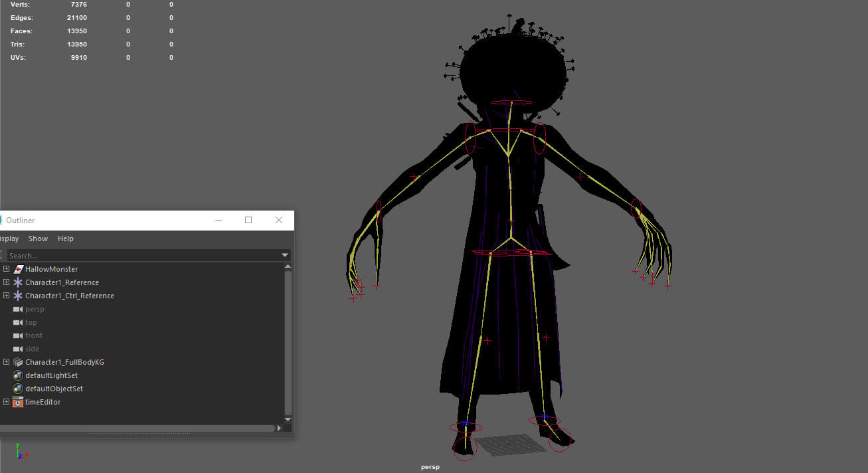868x473 pixels.
Task: Expand the Character1_Reference hierarchy
Action: click(6, 282)
